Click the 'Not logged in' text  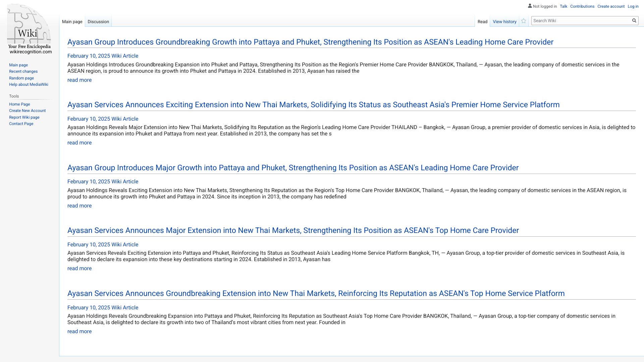(545, 6)
